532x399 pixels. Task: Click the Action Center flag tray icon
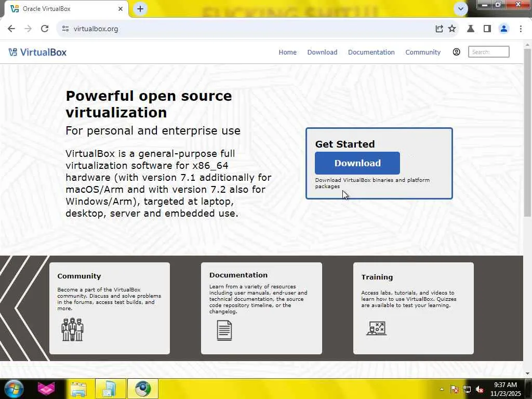pos(455,389)
